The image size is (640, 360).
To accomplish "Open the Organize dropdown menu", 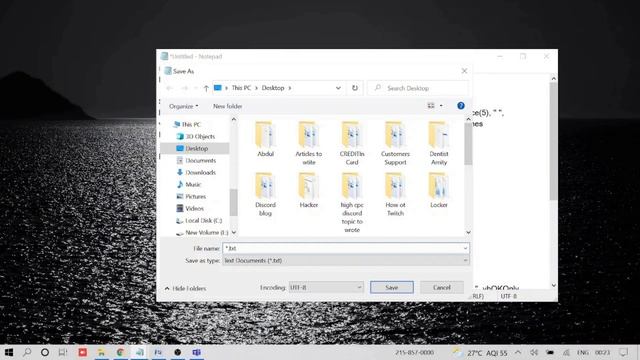I will coord(184,106).
